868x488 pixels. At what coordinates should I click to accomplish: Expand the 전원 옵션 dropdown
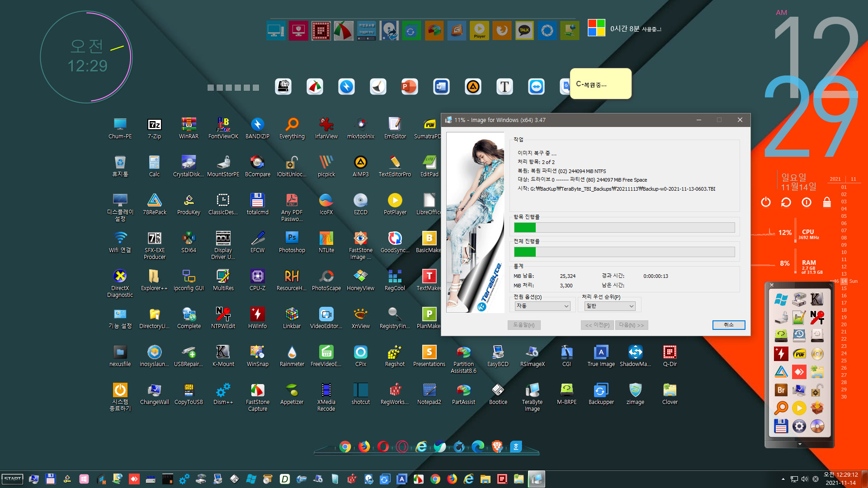point(542,306)
